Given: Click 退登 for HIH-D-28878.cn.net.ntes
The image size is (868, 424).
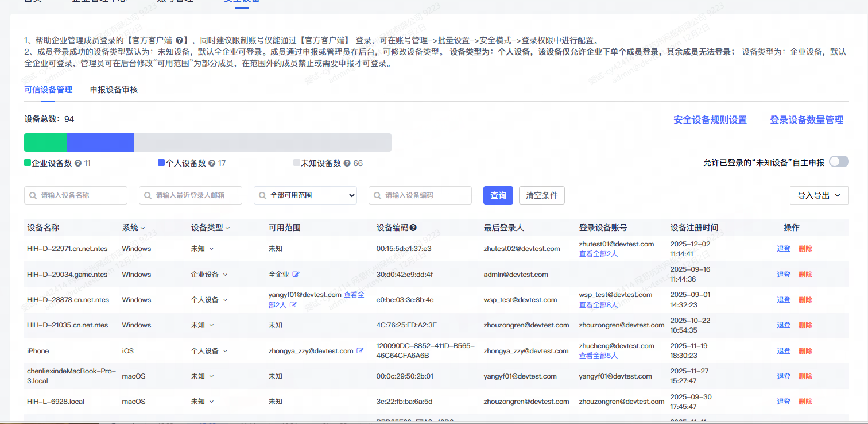Looking at the screenshot, I should 784,300.
